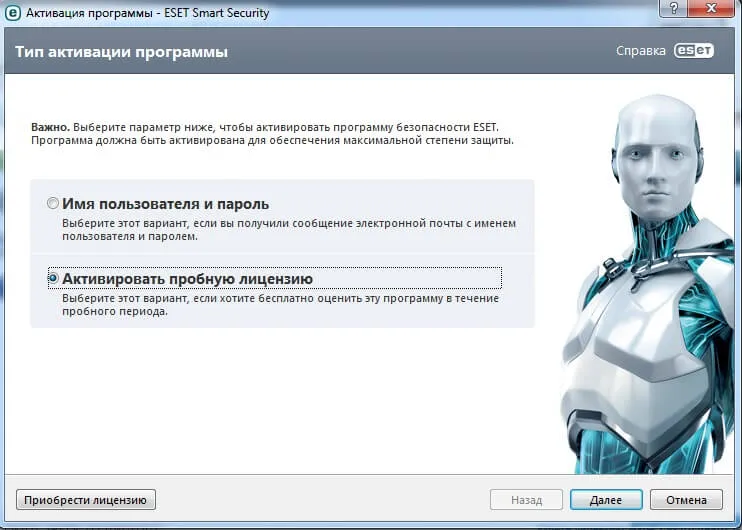742x530 pixels.
Task: Click the 'Тип активации программы' heading
Action: pyautogui.click(x=121, y=52)
